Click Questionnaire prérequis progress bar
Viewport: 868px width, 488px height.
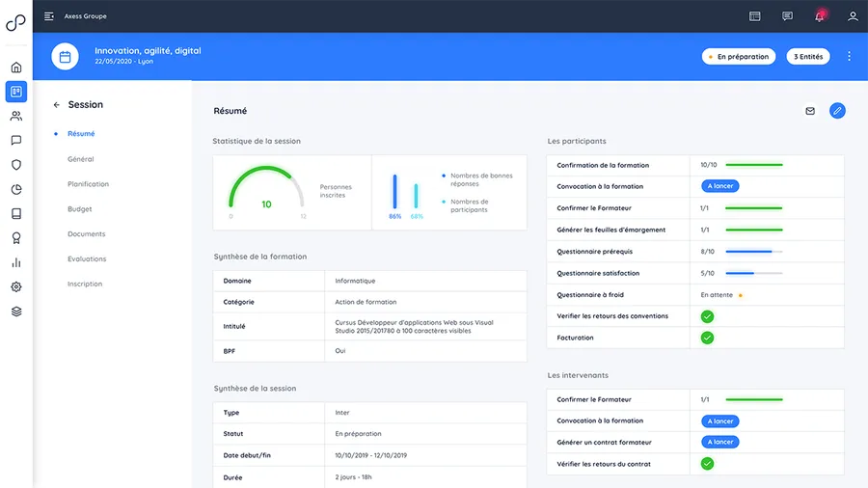pyautogui.click(x=754, y=252)
